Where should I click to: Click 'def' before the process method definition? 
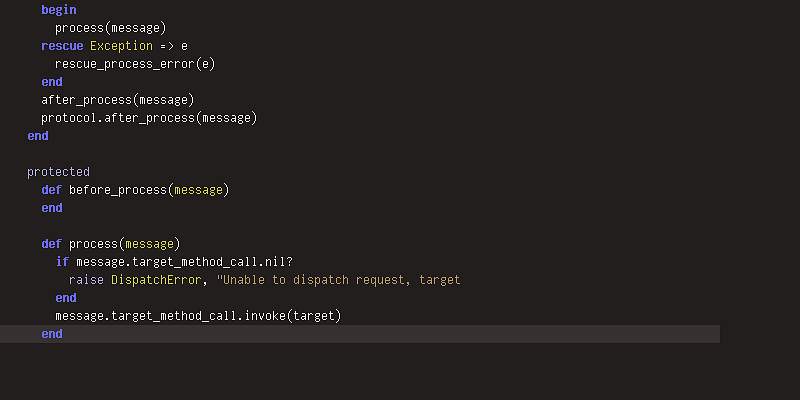tap(52, 244)
